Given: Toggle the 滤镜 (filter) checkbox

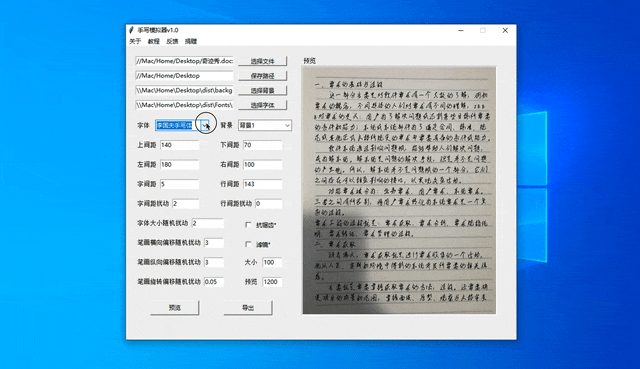Looking at the screenshot, I should point(248,245).
